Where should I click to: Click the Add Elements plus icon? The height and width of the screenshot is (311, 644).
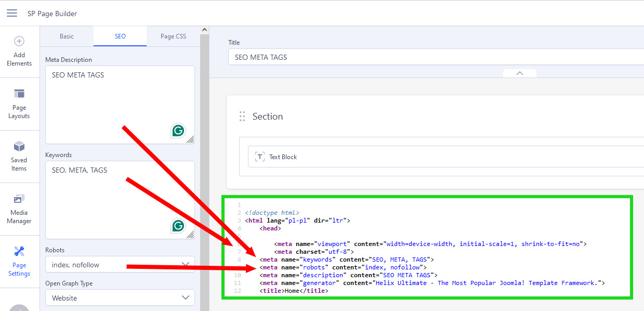coord(19,41)
